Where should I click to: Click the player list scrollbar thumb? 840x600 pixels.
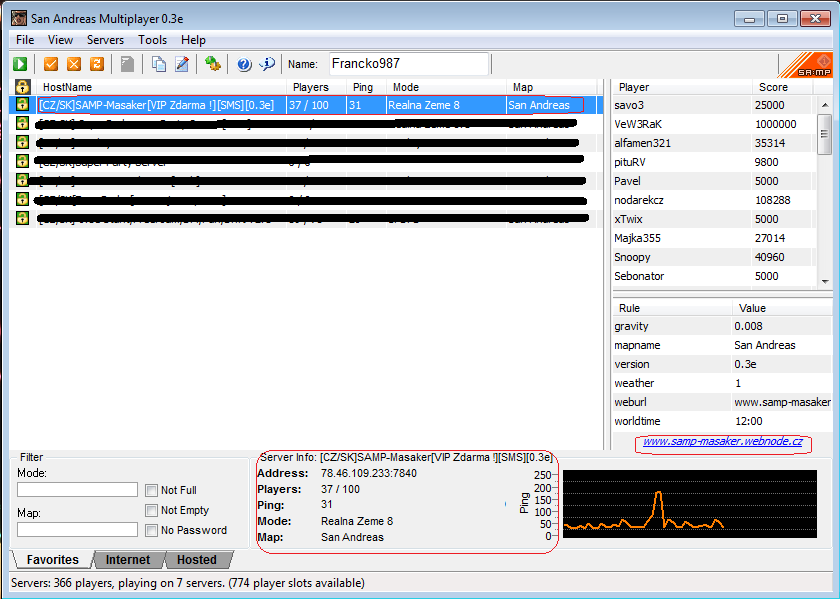click(825, 134)
